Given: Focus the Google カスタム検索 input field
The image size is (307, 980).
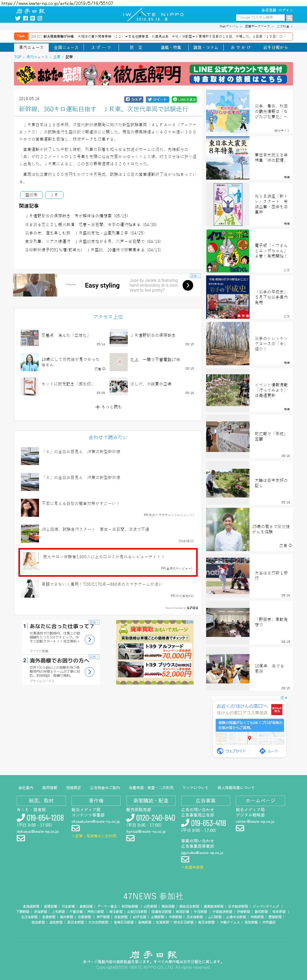Looking at the screenshot, I should (260, 17).
